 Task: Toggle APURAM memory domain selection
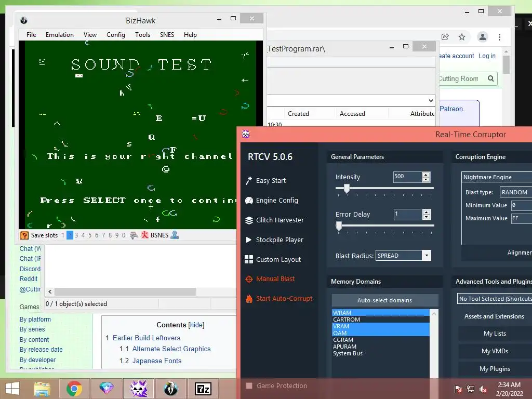[x=380, y=347]
